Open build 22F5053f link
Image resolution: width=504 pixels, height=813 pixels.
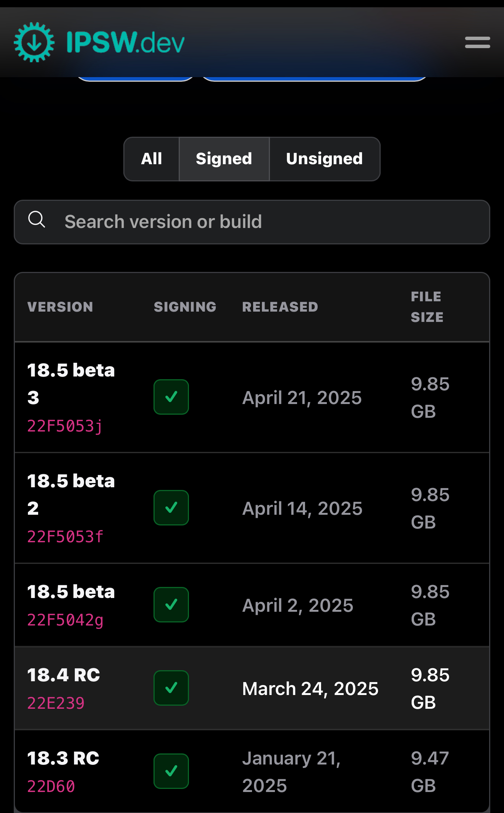pyautogui.click(x=65, y=537)
